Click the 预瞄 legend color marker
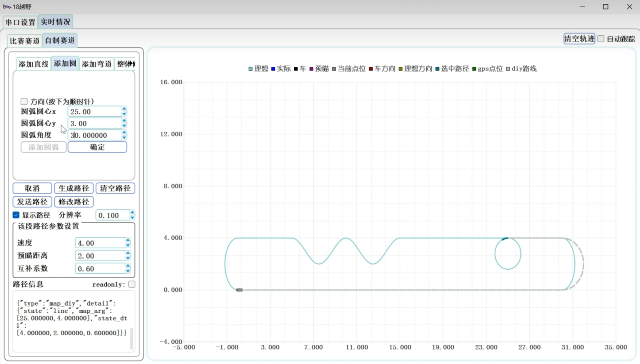This screenshot has width=640, height=364. tap(311, 69)
